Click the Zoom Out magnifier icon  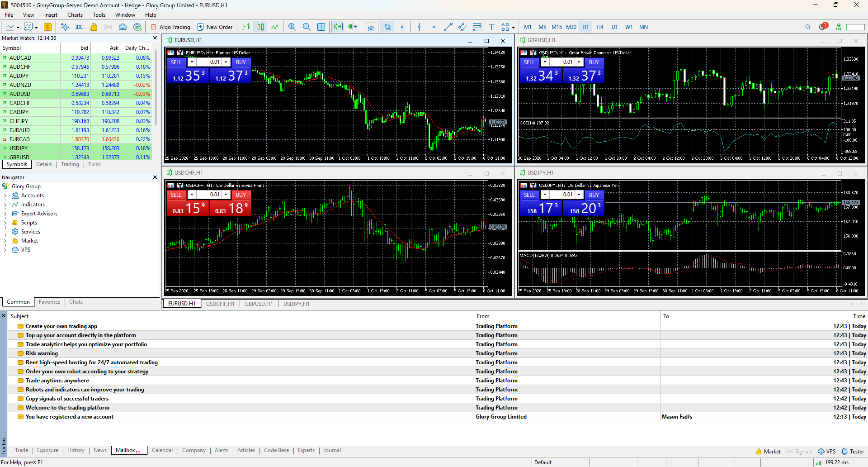tap(307, 27)
